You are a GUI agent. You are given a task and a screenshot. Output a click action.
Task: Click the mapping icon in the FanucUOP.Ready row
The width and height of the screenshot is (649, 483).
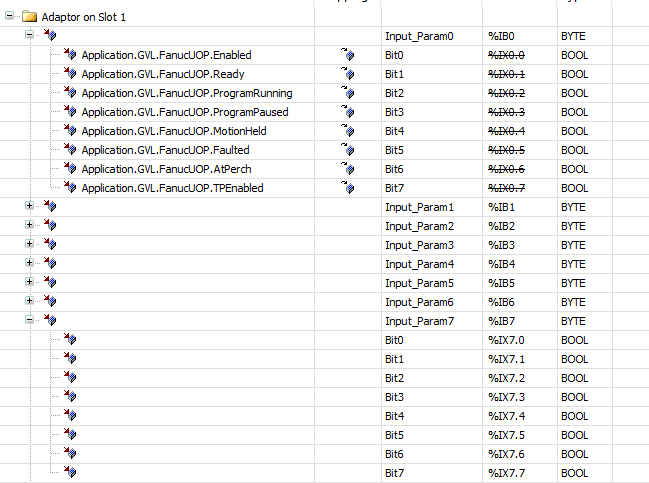pyautogui.click(x=348, y=74)
